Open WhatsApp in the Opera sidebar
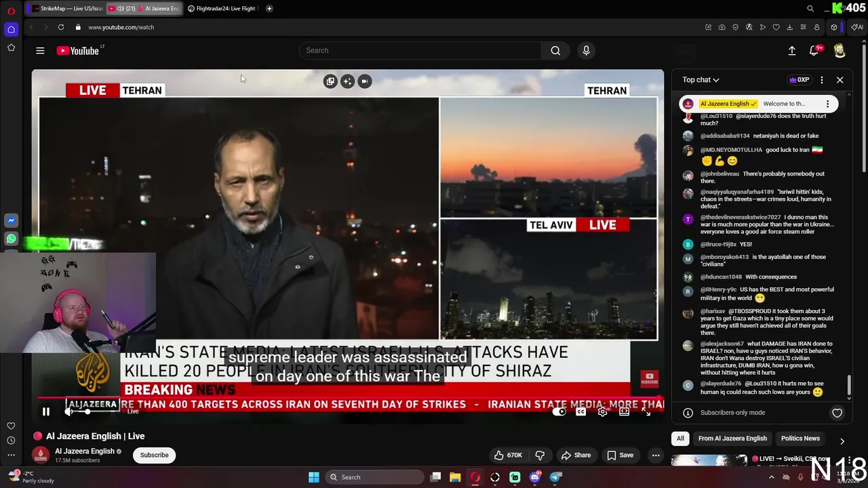The image size is (868, 488). pyautogui.click(x=11, y=239)
